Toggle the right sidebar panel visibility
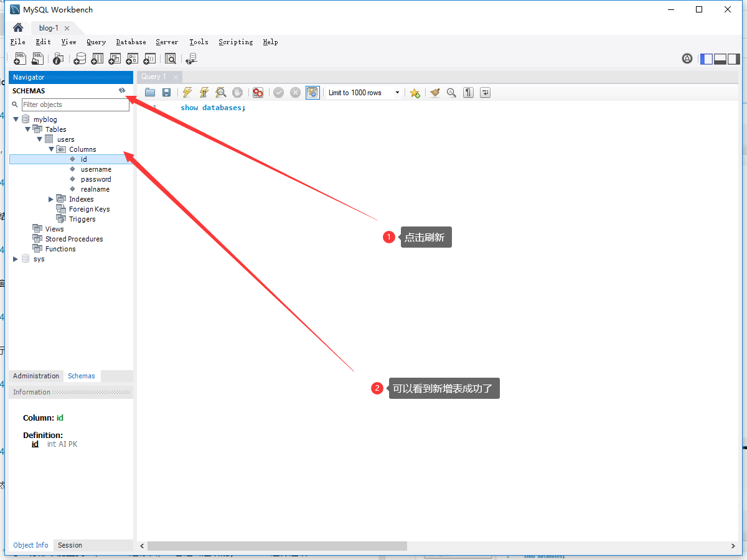The height and width of the screenshot is (560, 747). pyautogui.click(x=734, y=59)
